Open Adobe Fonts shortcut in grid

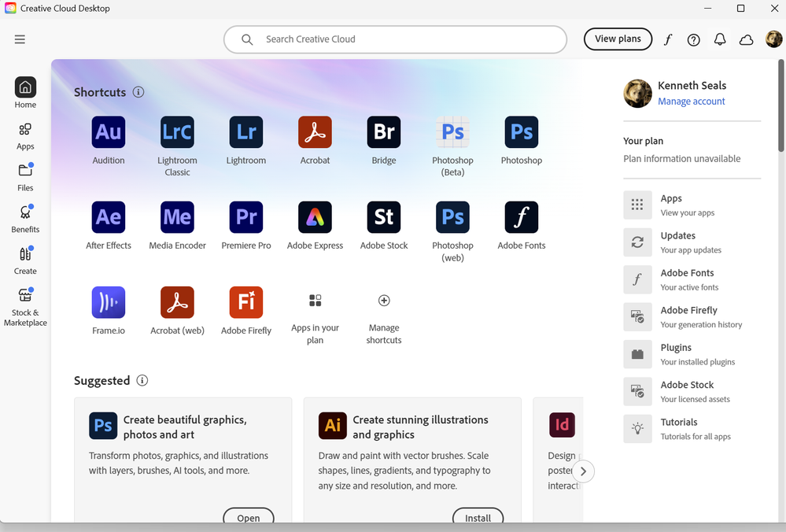point(522,217)
